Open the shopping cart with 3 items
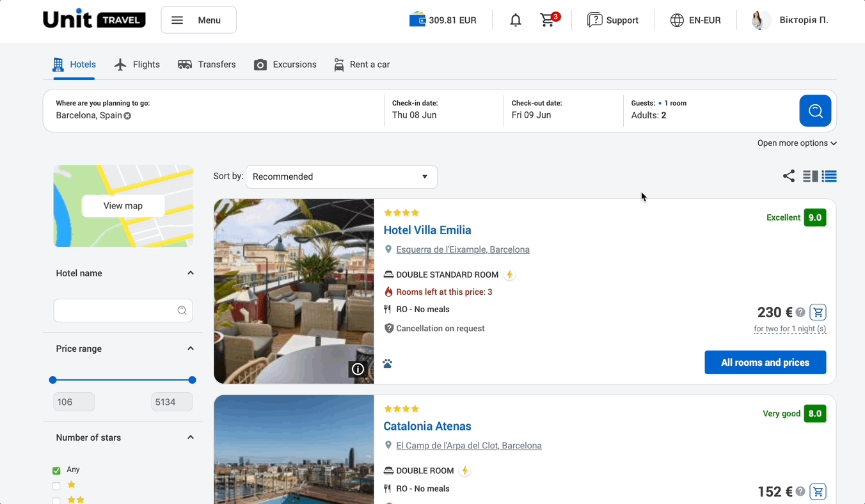Viewport: 865px width, 504px height. coord(548,20)
